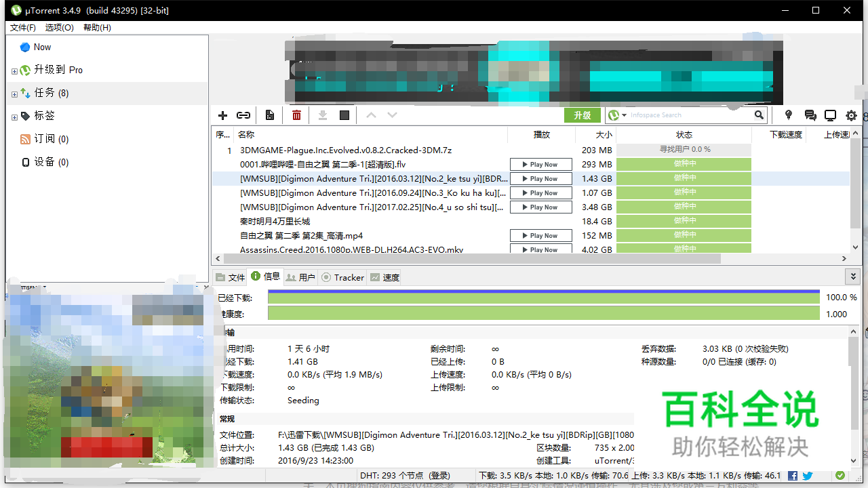Move torrent down the queue

click(x=392, y=115)
